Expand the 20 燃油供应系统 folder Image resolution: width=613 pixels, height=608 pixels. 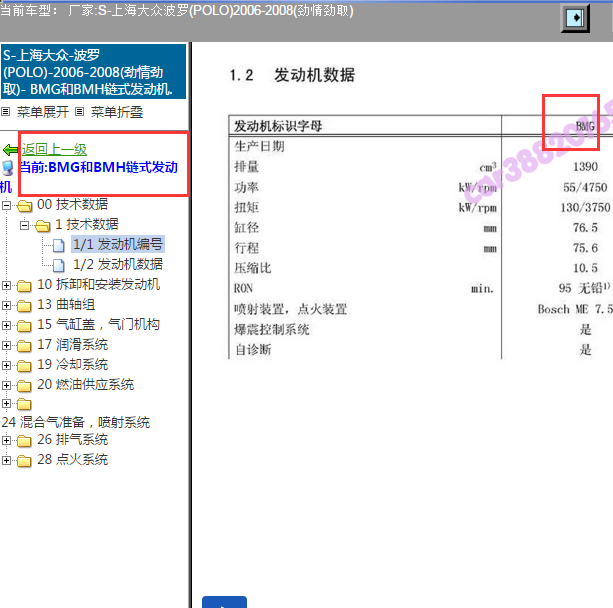6,385
